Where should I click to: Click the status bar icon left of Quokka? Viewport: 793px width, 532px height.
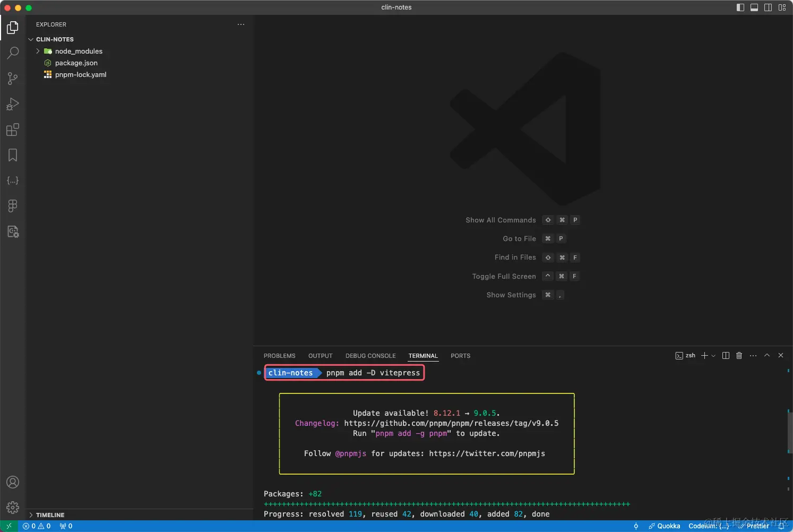click(x=636, y=526)
